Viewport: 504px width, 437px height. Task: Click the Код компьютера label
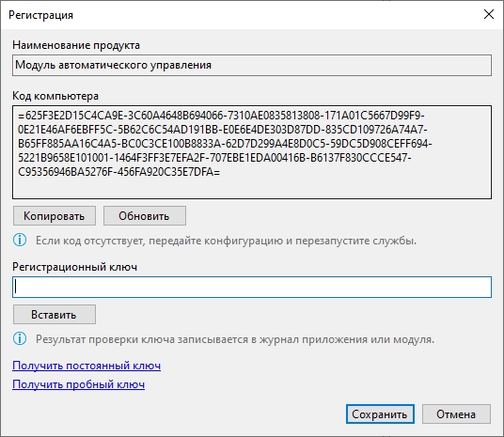tap(55, 96)
